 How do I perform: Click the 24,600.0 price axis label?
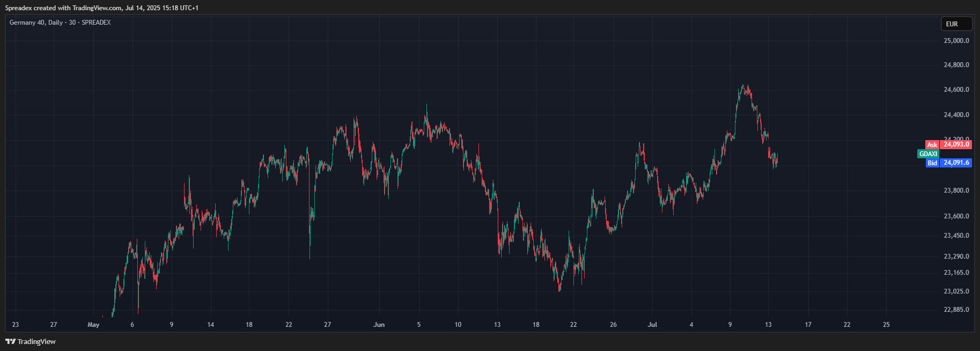956,90
